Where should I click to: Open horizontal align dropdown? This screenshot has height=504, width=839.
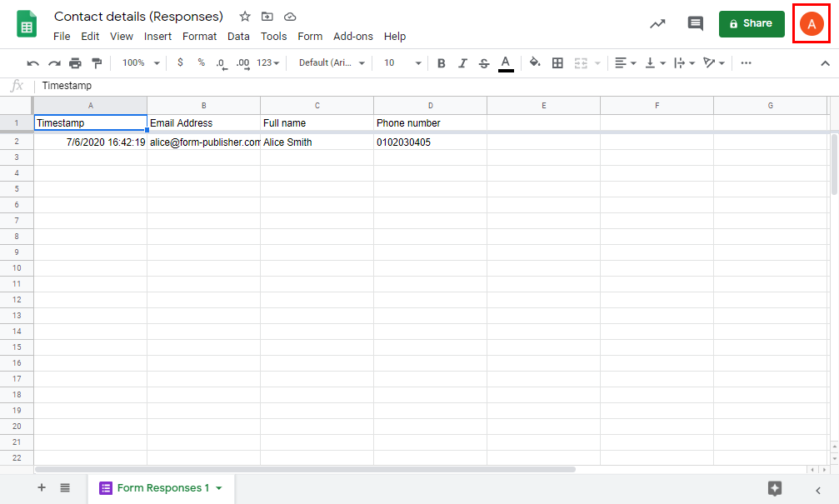[625, 63]
